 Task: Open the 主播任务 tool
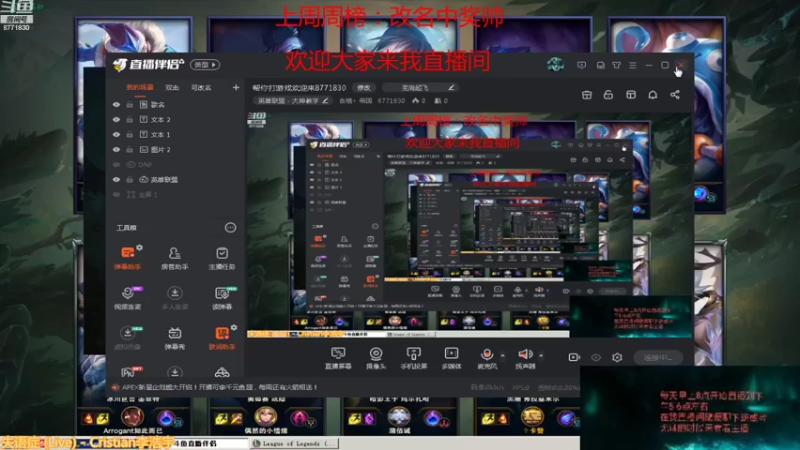[222, 257]
